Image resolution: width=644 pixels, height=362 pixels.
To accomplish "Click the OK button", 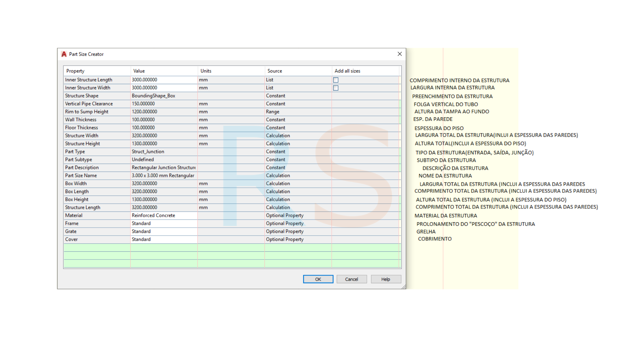I will coord(318,279).
